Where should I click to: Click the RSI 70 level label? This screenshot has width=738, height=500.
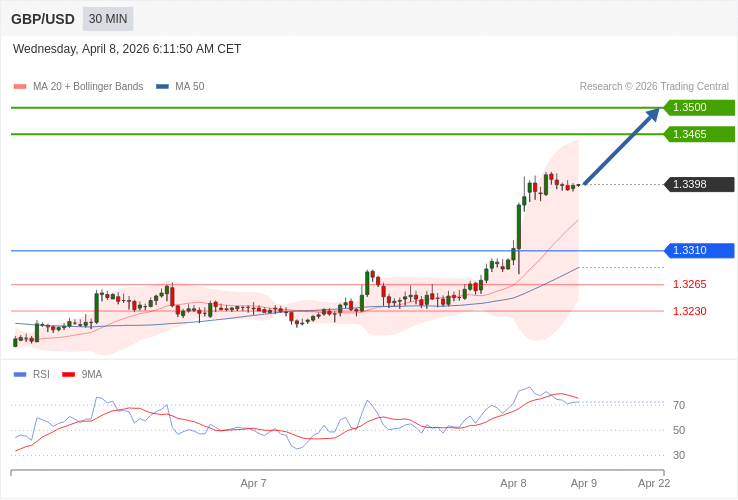tap(679, 405)
